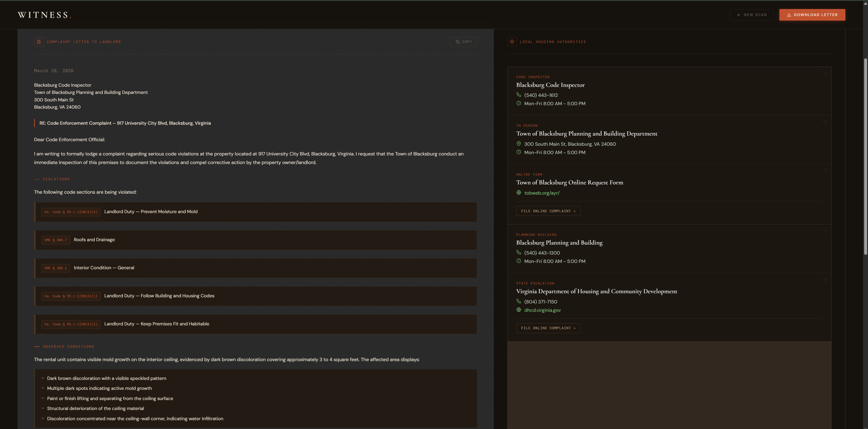The image size is (868, 429).
Task: Click clock icon under Blacksburg Planning and Building phone
Action: (519, 261)
